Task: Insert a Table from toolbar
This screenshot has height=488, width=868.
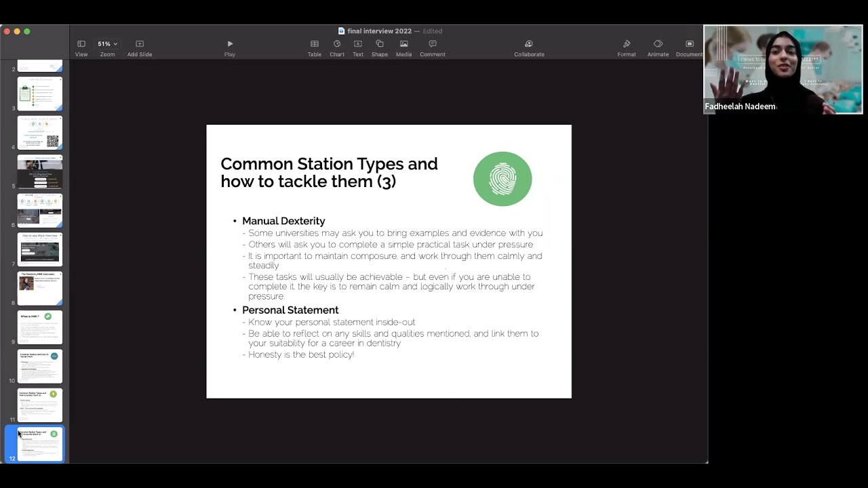Action: coord(315,47)
